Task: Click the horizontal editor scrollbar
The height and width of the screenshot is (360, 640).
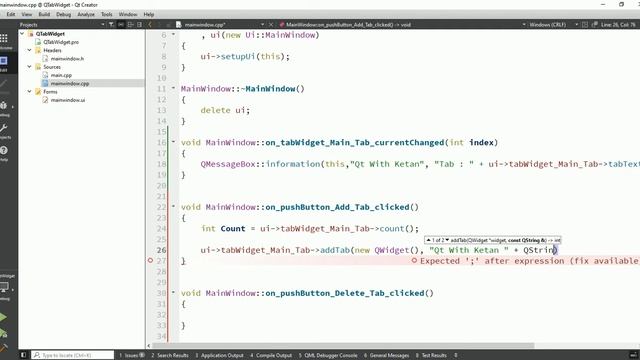Action: tap(343, 346)
